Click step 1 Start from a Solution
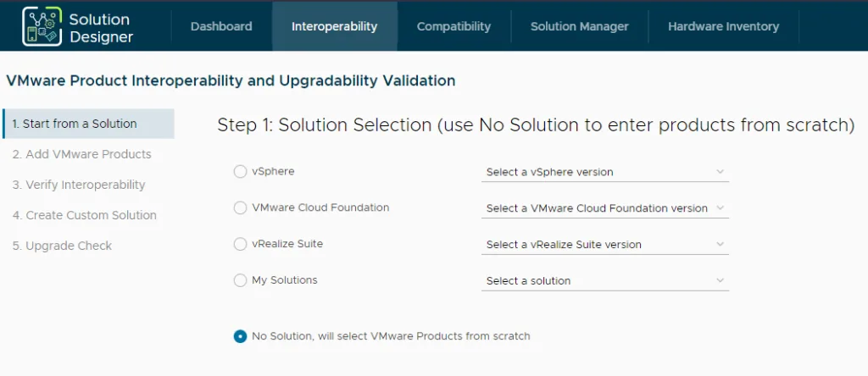The height and width of the screenshot is (376, 868). click(88, 124)
